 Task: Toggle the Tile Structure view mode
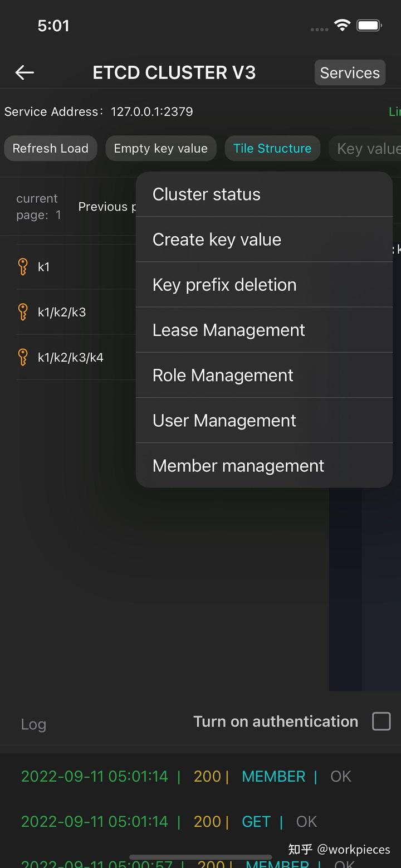tap(272, 148)
